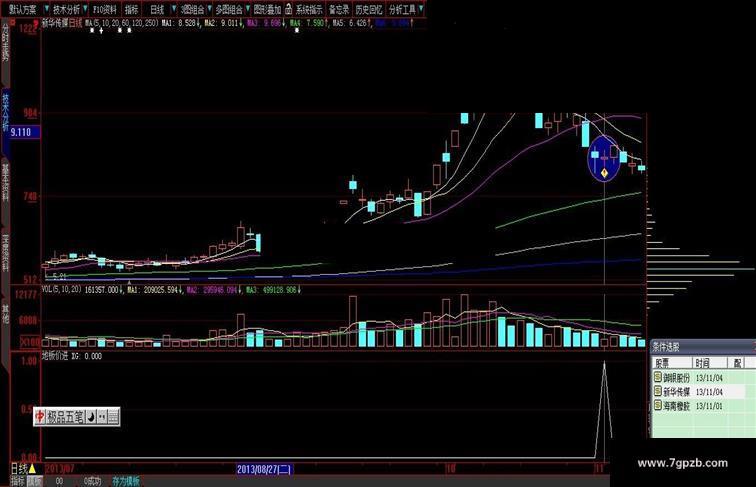Click the yellow triangle beside 日线 at bottom
Image resolution: width=756 pixels, height=487 pixels.
click(32, 469)
